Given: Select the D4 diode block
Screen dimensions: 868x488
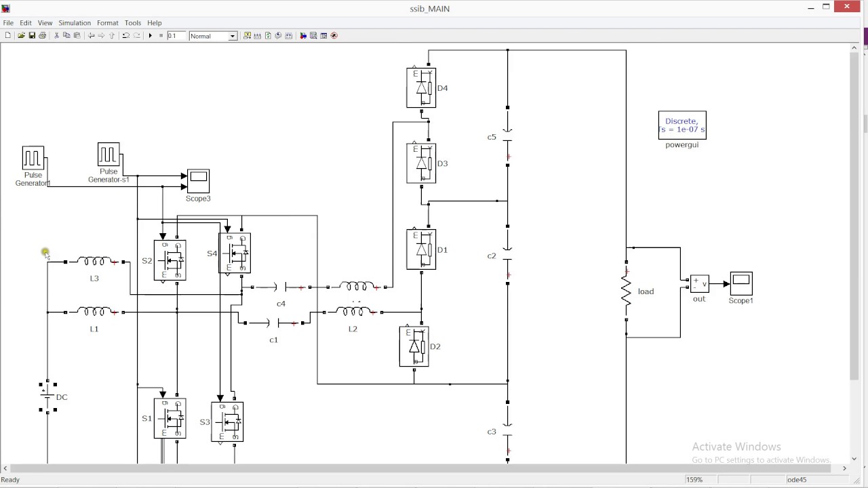Looking at the screenshot, I should coord(421,88).
